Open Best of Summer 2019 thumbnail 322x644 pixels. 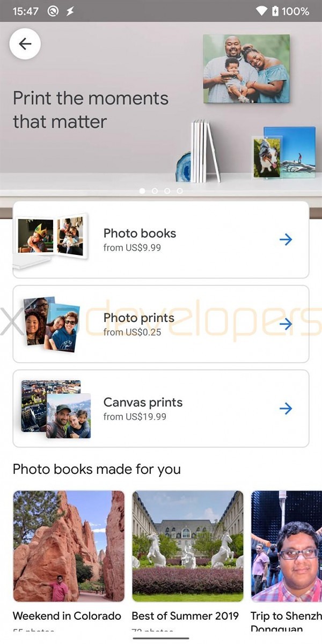coord(188,546)
